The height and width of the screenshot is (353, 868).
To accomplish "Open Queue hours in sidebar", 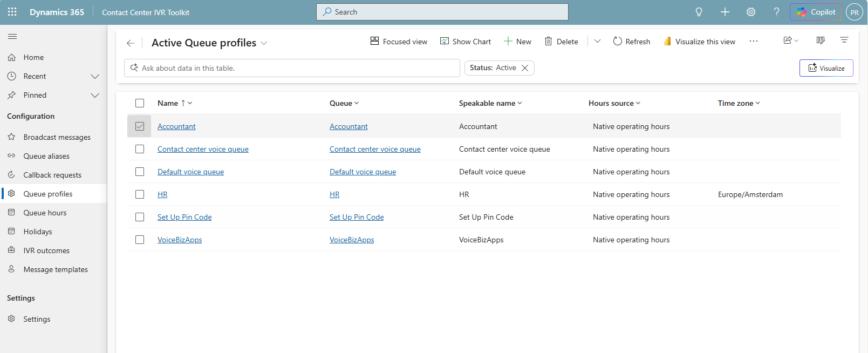I will [54, 213].
